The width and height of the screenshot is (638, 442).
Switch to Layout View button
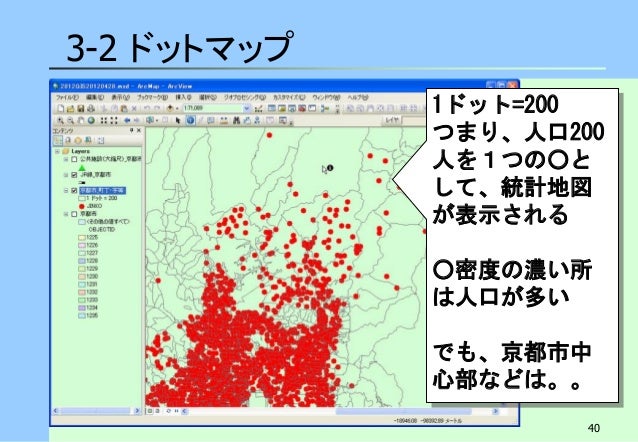157,411
